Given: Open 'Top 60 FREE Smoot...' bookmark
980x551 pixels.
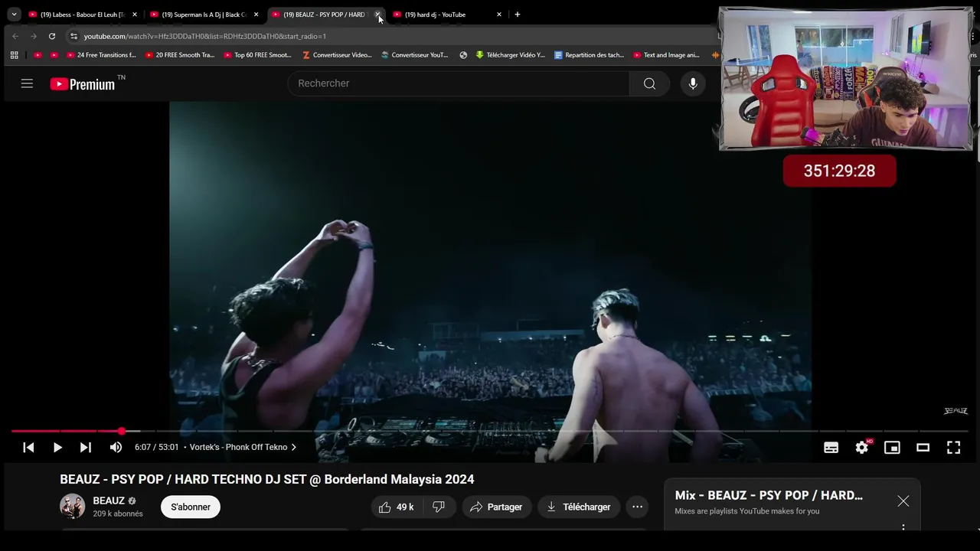Looking at the screenshot, I should tap(258, 55).
